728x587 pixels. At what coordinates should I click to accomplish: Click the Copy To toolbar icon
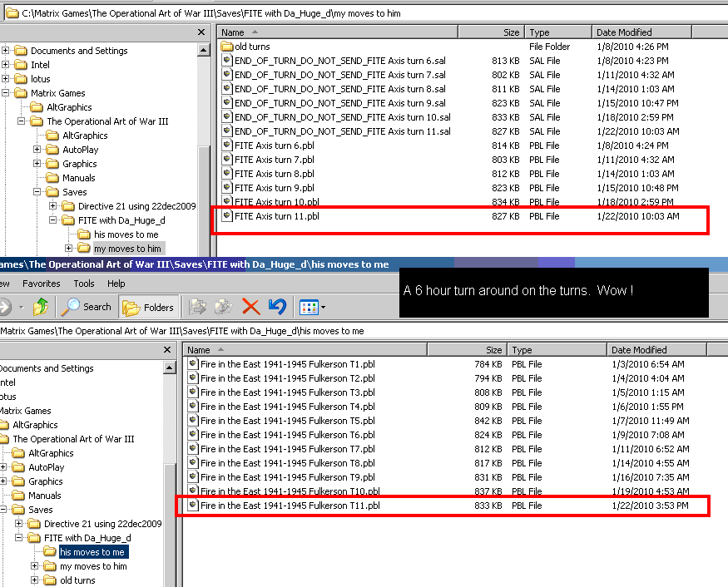223,307
